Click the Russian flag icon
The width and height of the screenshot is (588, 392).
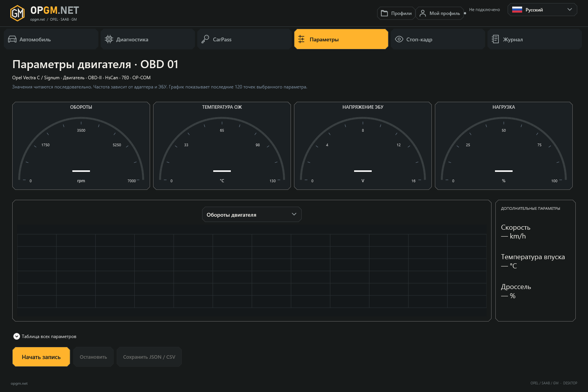pyautogui.click(x=517, y=10)
